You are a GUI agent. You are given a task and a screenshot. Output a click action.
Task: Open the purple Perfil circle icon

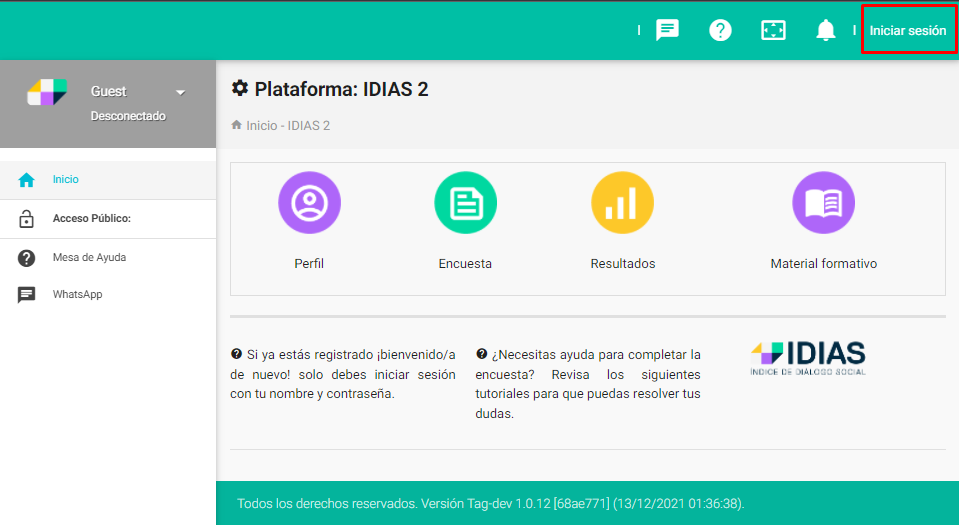click(x=309, y=203)
